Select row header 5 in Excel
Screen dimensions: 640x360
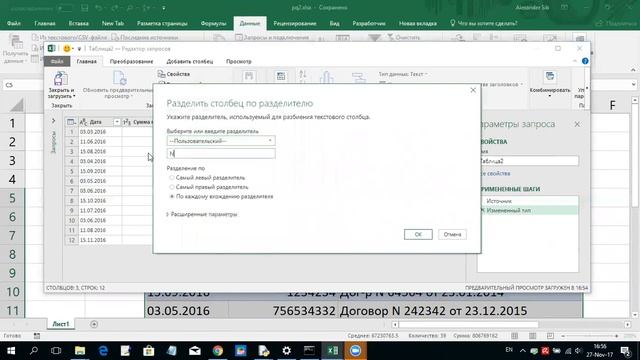pyautogui.click(x=12, y=198)
